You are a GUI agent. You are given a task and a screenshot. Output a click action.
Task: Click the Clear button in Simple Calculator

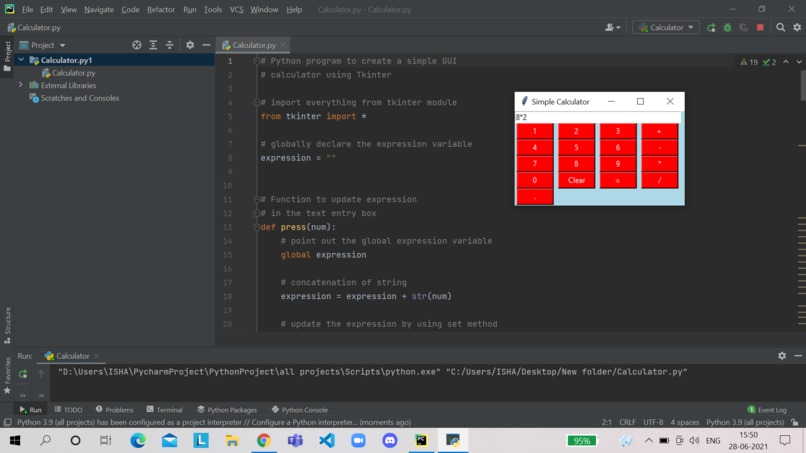click(576, 180)
